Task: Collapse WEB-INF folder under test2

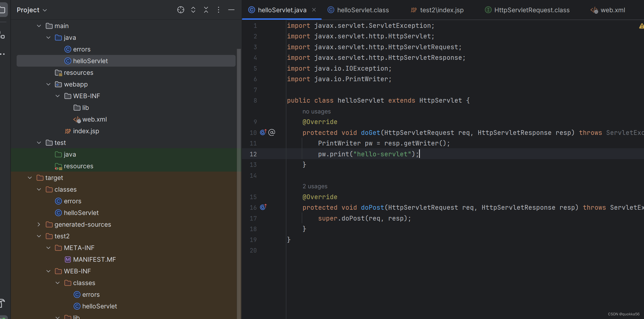Action: [x=48, y=271]
